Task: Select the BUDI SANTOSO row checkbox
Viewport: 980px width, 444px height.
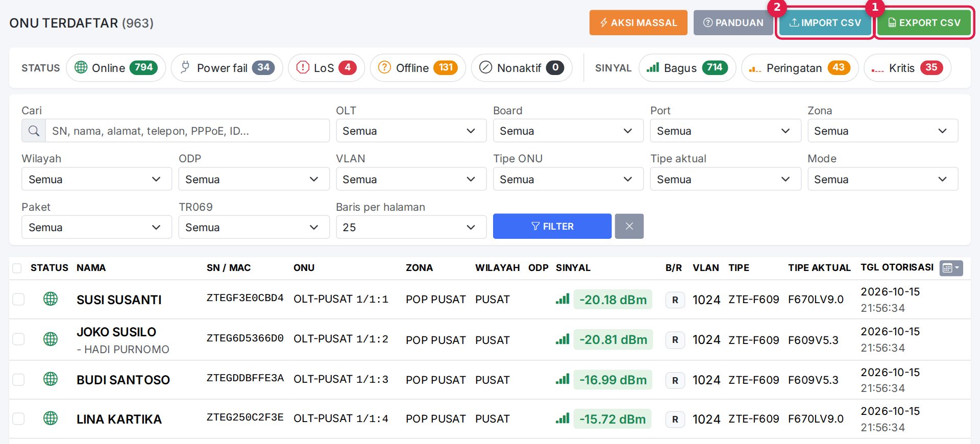Action: pyautogui.click(x=18, y=379)
